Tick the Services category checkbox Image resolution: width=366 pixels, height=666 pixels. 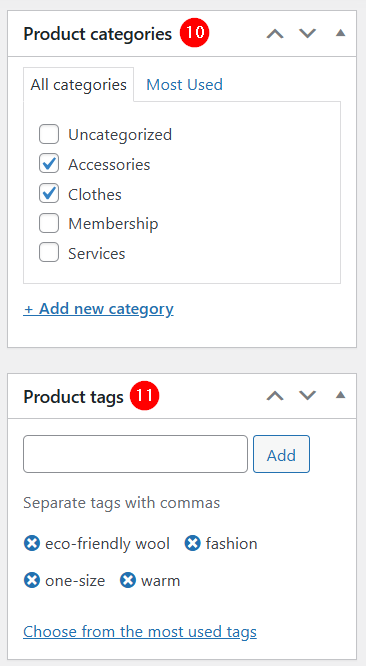click(49, 253)
